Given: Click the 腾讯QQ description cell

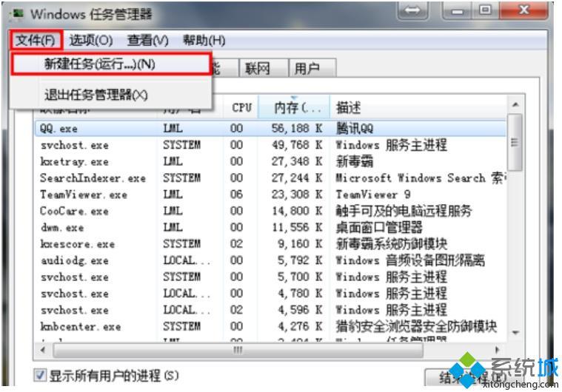Looking at the screenshot, I should point(355,128).
